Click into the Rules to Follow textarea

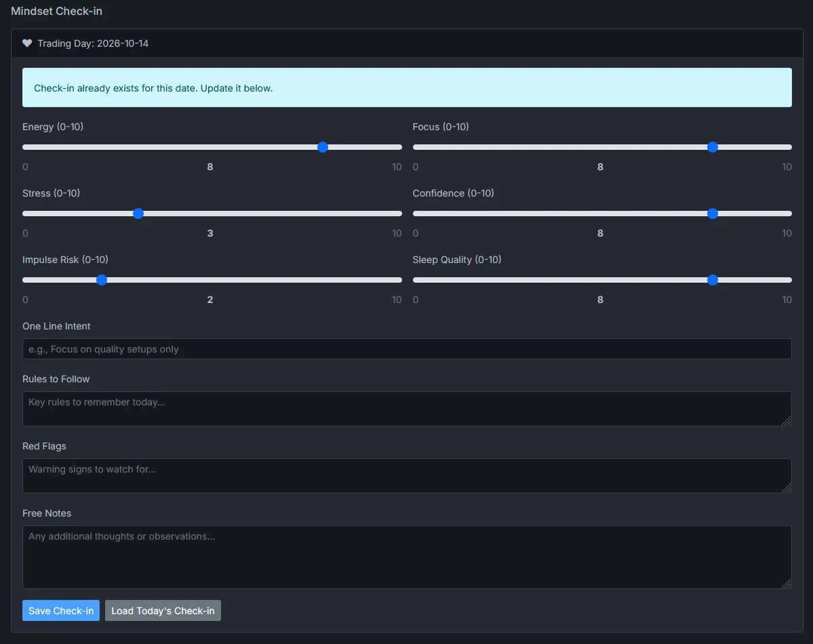click(407, 409)
